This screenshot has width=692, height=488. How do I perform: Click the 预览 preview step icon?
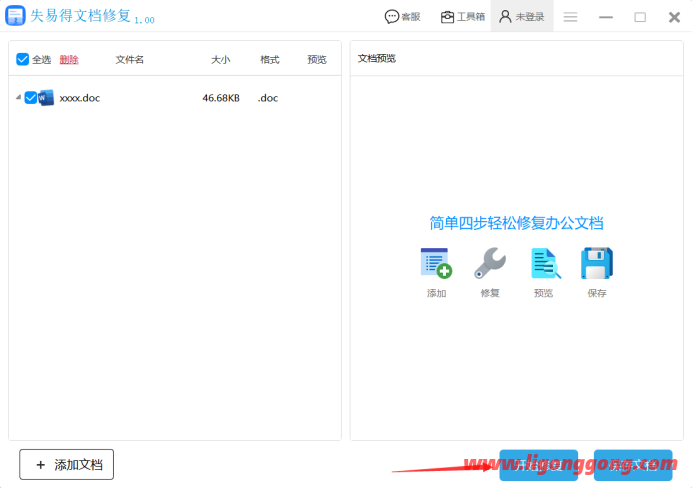(545, 263)
